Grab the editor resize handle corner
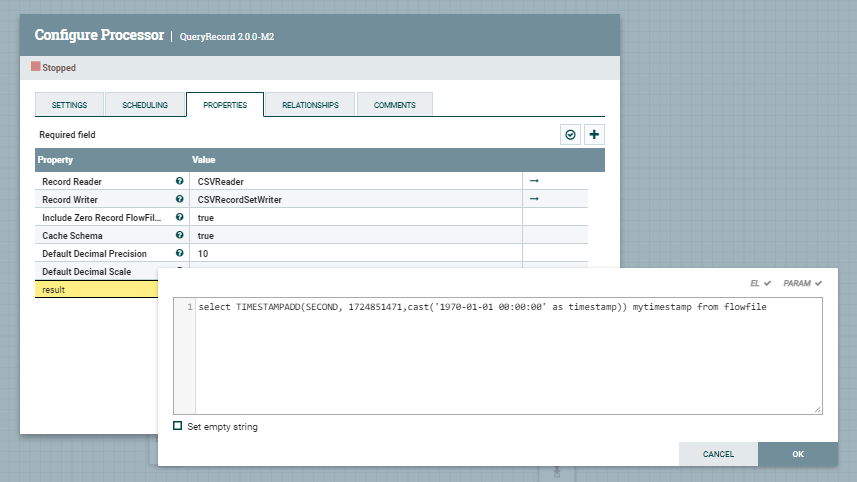This screenshot has width=857, height=482. click(x=818, y=409)
